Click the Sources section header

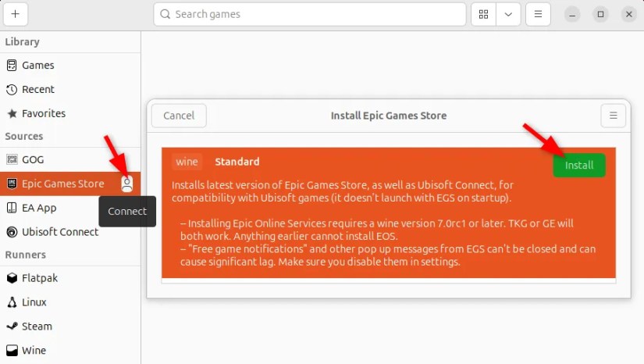tap(24, 137)
